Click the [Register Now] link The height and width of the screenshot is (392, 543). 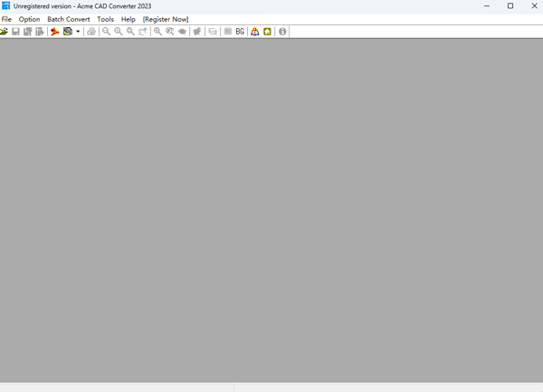(x=166, y=19)
